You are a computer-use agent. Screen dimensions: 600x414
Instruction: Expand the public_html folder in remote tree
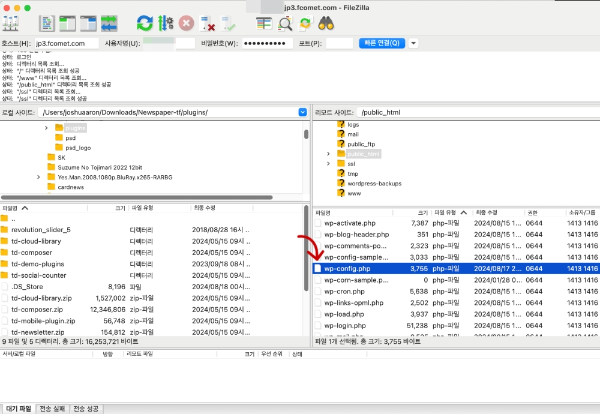point(328,154)
